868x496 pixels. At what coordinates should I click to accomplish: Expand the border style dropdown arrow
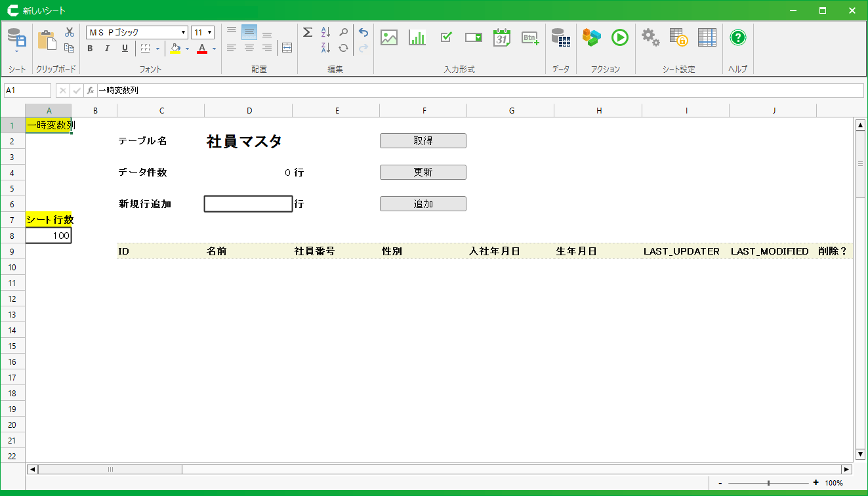(x=157, y=49)
